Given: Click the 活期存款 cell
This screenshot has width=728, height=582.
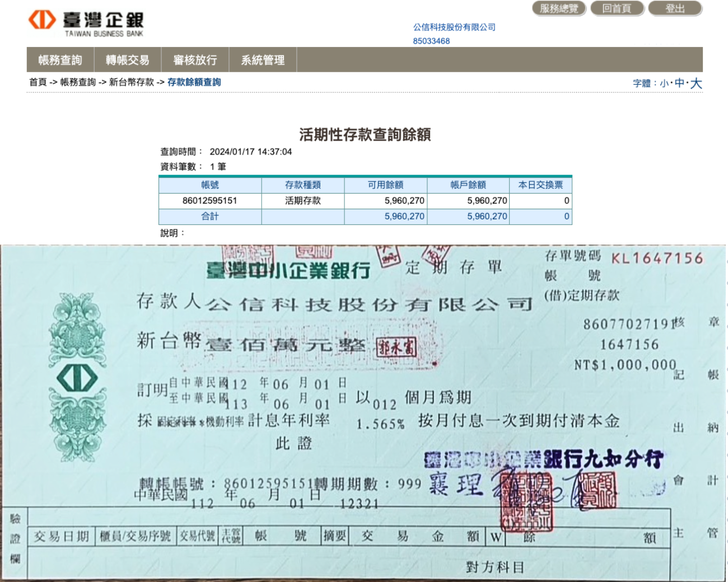Looking at the screenshot, I should pos(303,200).
